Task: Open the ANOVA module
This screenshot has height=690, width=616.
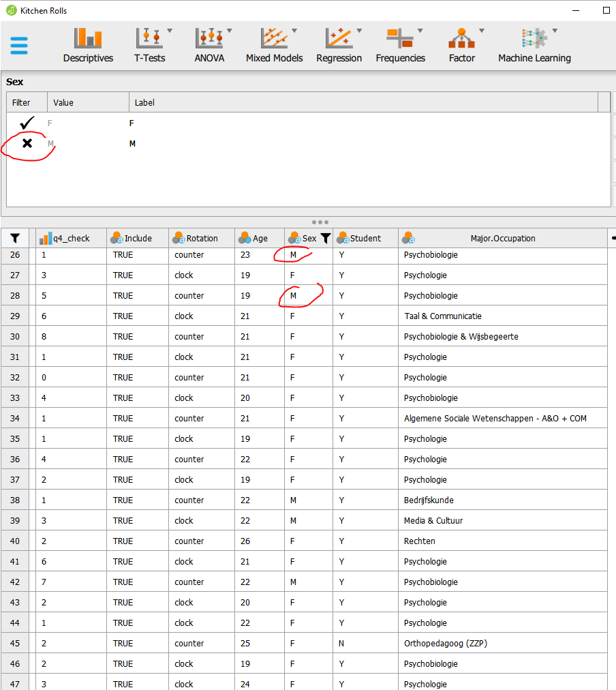Action: [x=209, y=45]
